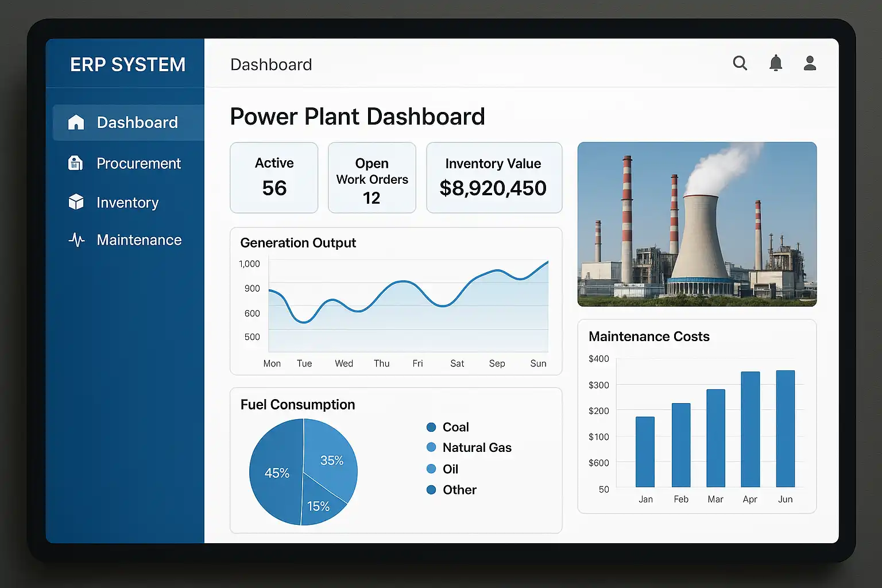Select the Inventory box icon
The width and height of the screenshot is (882, 588).
coord(76,202)
